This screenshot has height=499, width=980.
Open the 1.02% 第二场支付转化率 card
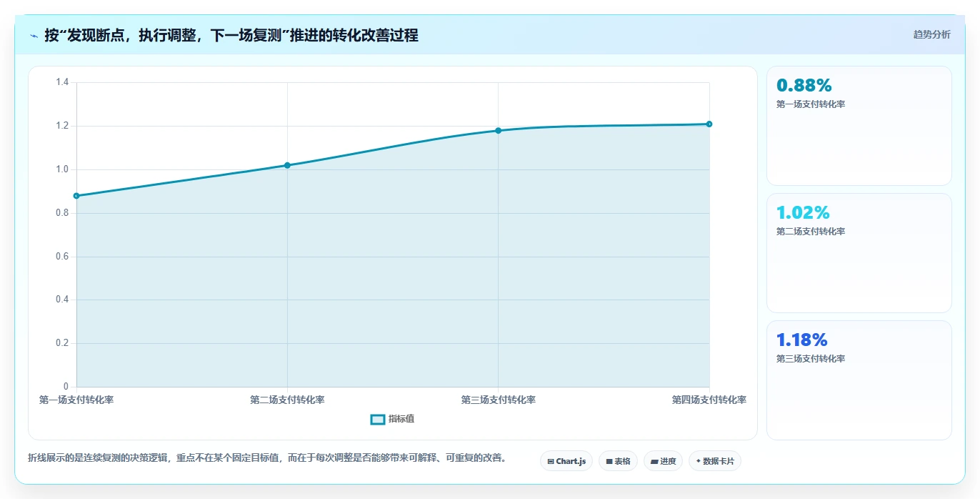point(859,253)
